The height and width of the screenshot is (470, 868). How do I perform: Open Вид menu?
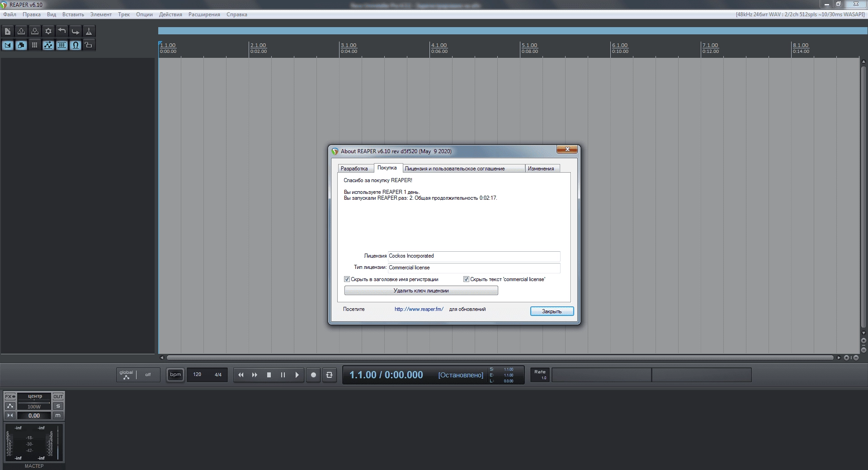[x=52, y=14]
